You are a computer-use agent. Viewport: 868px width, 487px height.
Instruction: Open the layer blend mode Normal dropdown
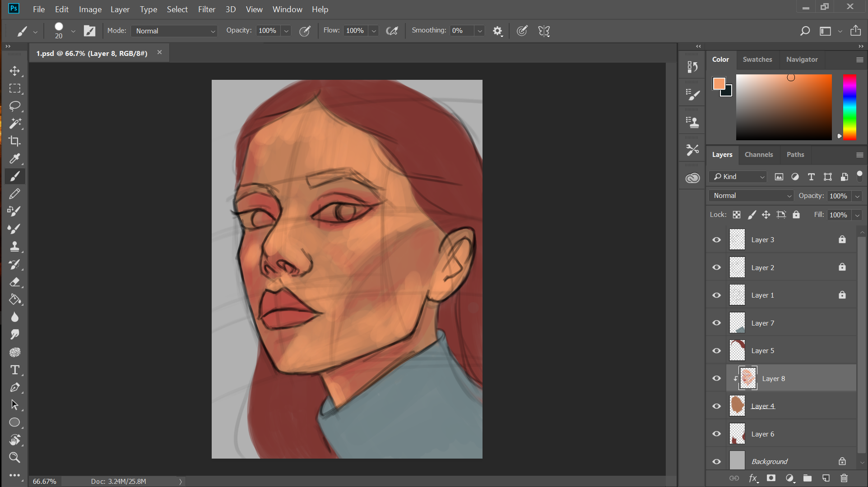coord(751,196)
